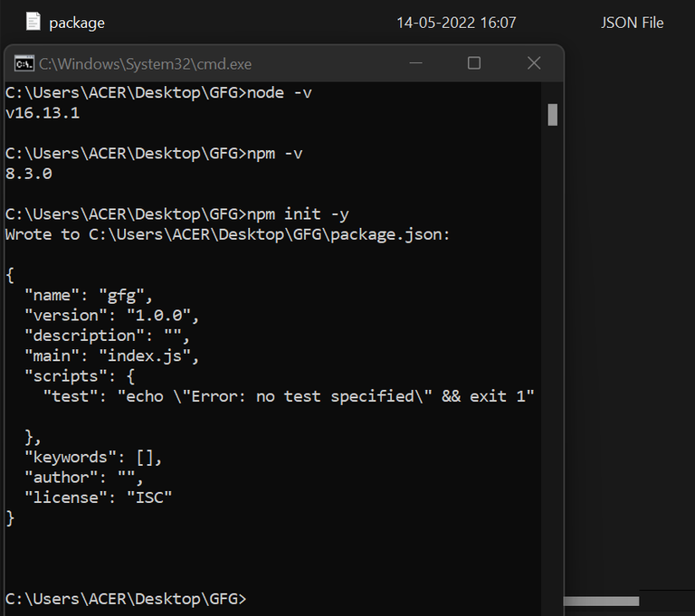Click the v16.13.1 version output
Image resolution: width=695 pixels, height=616 pixels.
click(x=43, y=113)
